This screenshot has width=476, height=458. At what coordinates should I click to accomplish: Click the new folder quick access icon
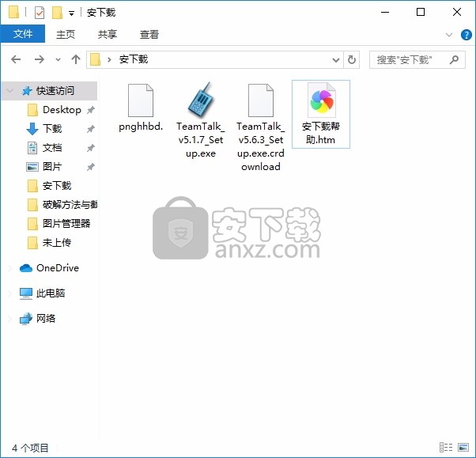tap(57, 13)
